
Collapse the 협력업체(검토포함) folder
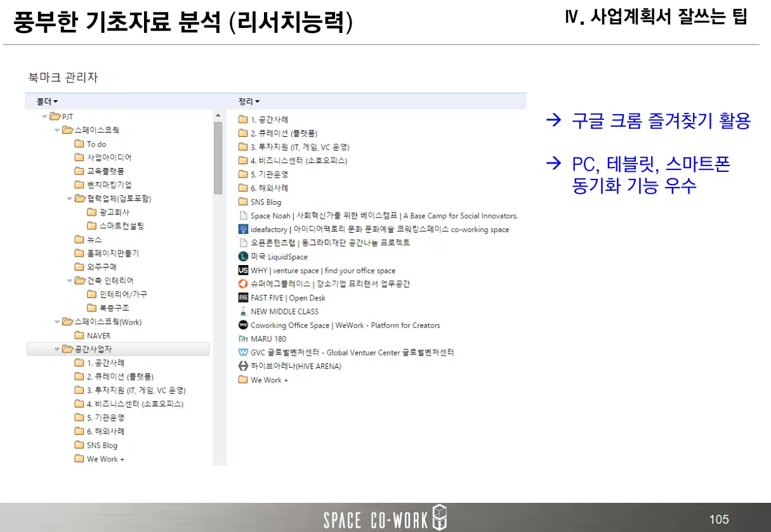coord(70,198)
